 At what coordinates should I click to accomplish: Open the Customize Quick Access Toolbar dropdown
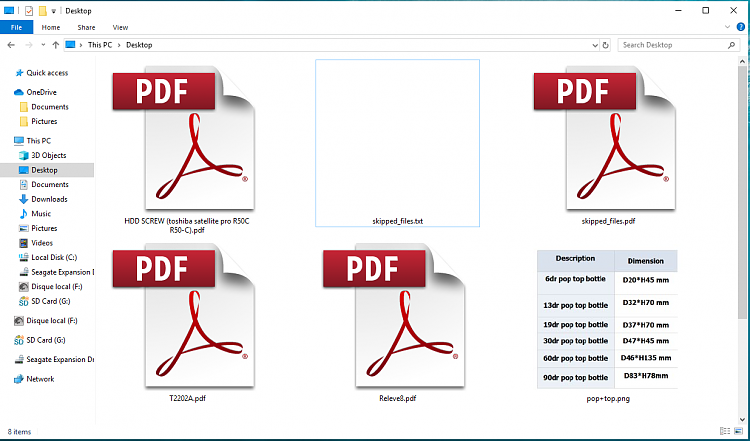54,11
